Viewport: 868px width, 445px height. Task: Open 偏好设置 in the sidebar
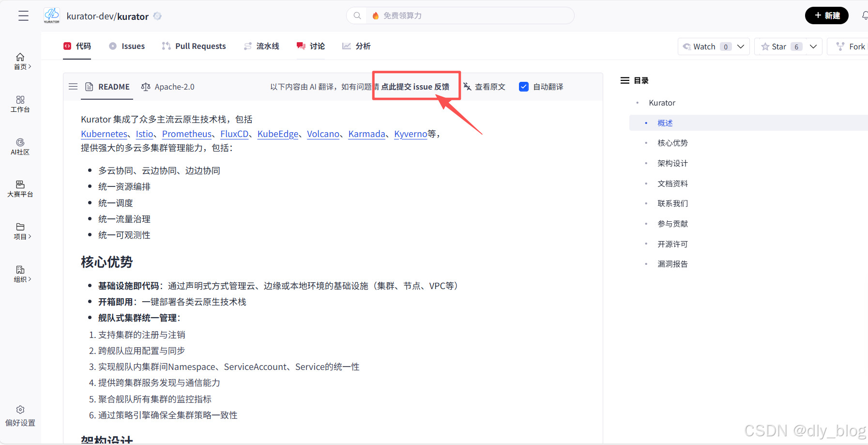[x=20, y=416]
